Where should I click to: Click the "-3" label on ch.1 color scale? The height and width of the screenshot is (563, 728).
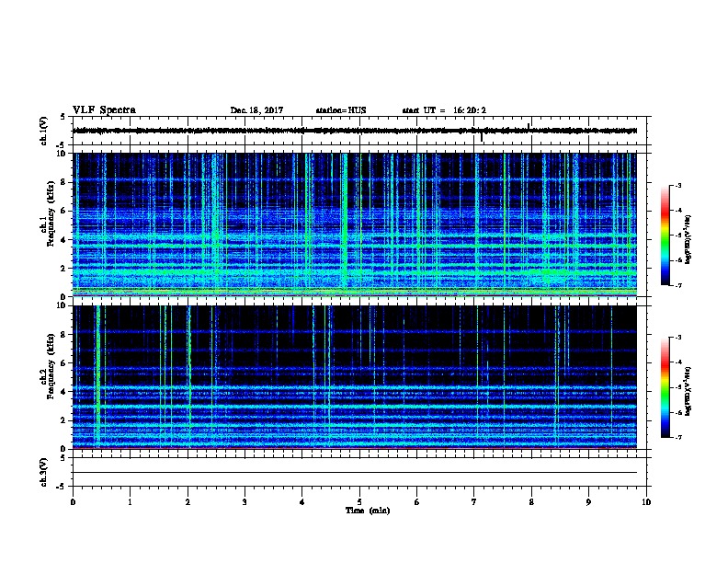click(x=677, y=185)
